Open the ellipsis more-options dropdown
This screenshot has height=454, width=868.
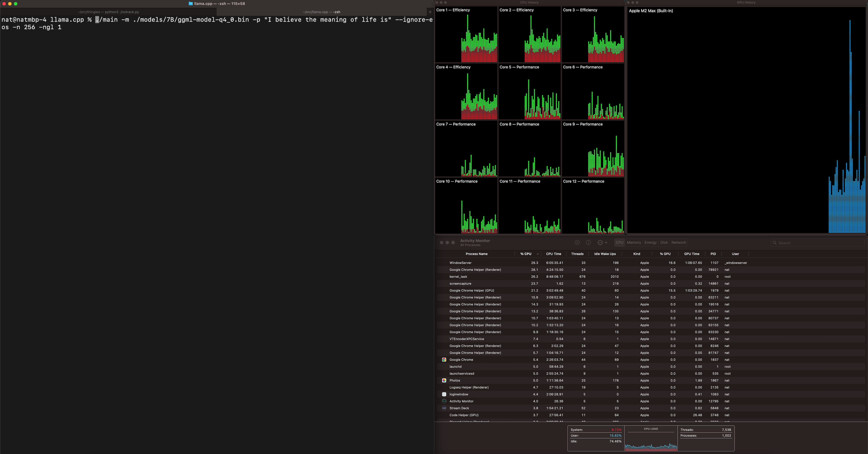coord(602,242)
